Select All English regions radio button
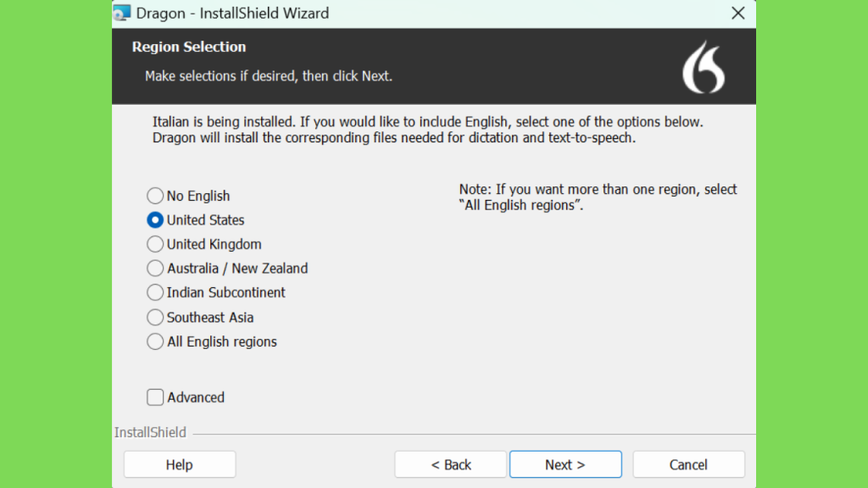Screen dimensions: 868x488 click(x=155, y=341)
